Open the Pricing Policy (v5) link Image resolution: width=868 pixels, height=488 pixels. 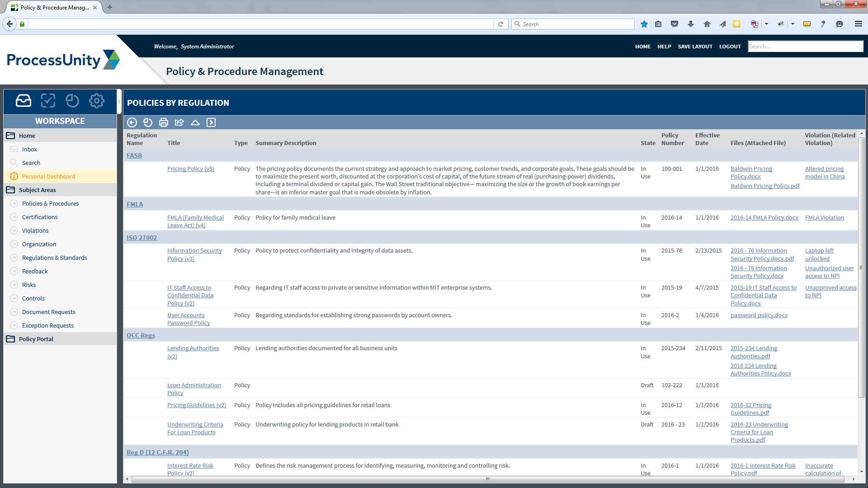[x=190, y=169]
